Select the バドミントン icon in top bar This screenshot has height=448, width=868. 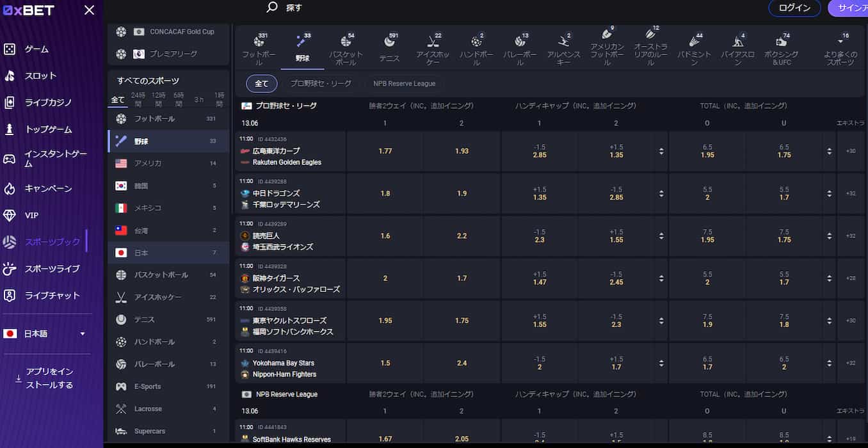coord(694,42)
